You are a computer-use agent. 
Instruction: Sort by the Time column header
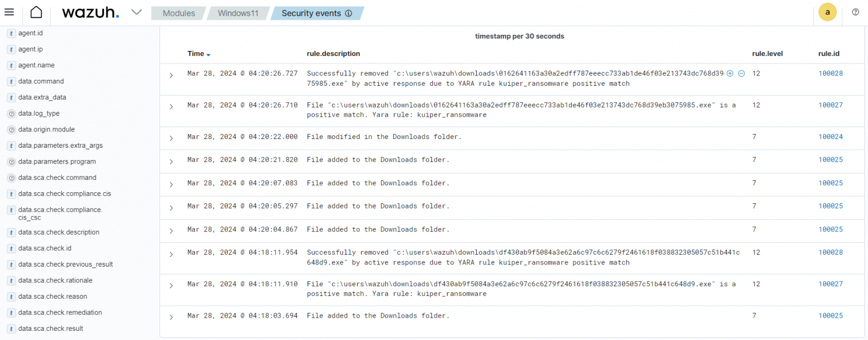[199, 54]
